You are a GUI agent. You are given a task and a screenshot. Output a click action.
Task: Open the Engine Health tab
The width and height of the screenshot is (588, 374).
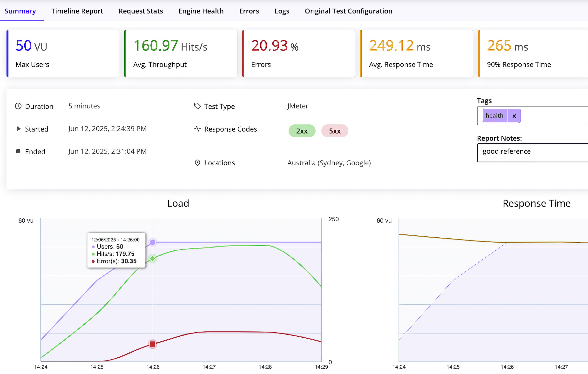click(x=201, y=11)
